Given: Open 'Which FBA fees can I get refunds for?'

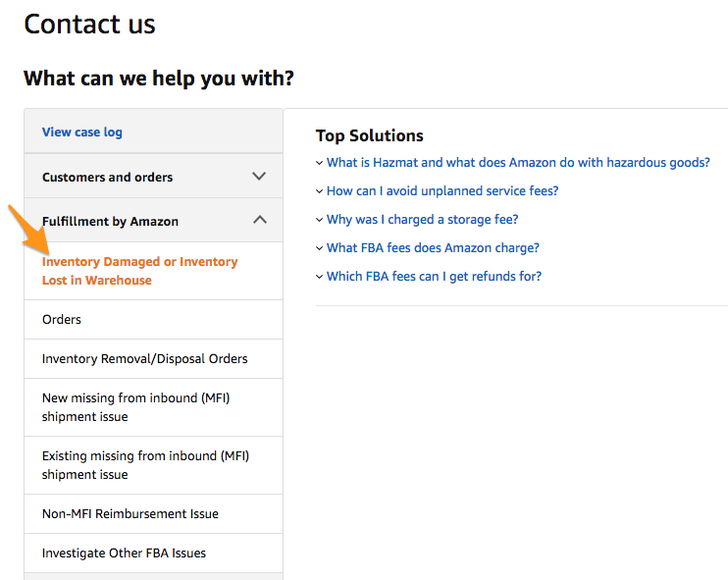Looking at the screenshot, I should 434,277.
